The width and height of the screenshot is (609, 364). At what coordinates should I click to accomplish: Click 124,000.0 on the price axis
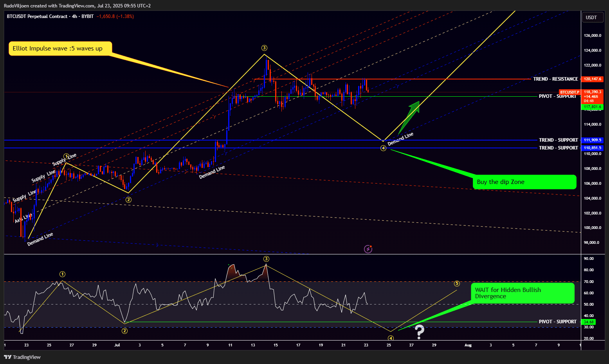(x=593, y=50)
